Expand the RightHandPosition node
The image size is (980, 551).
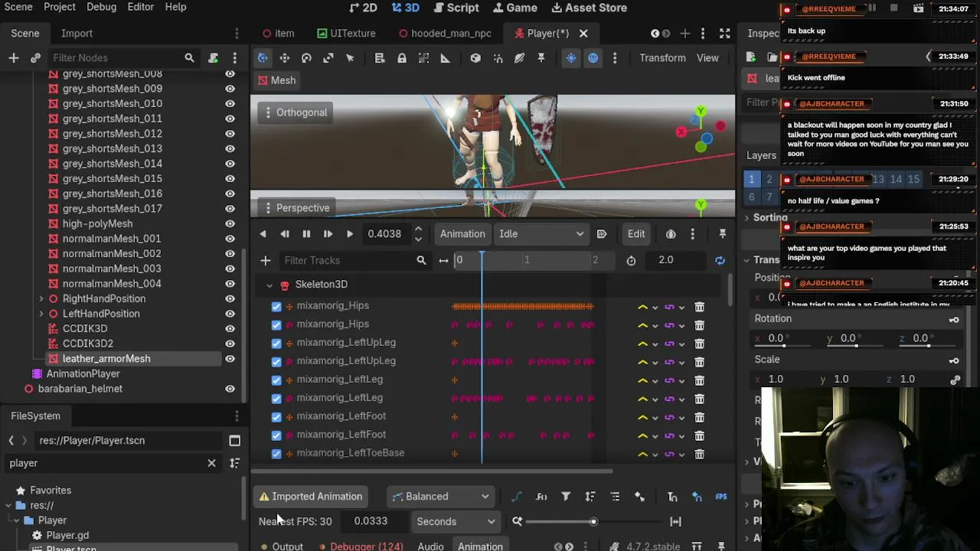coord(41,298)
